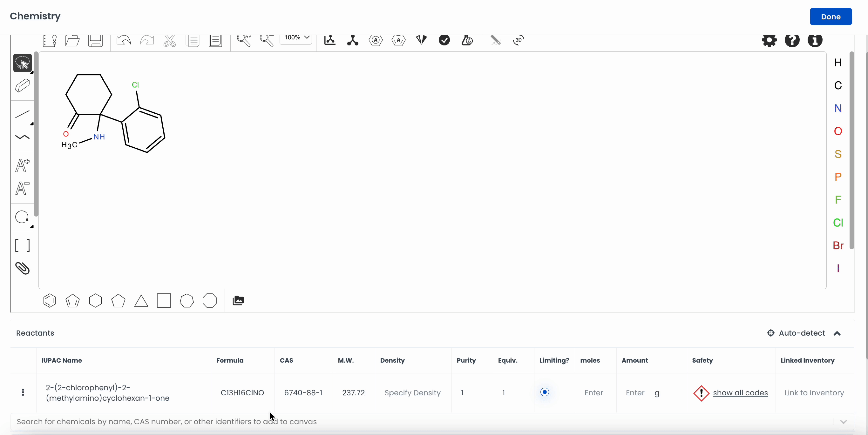
Task: Choose the N atom in element list
Action: [838, 108]
